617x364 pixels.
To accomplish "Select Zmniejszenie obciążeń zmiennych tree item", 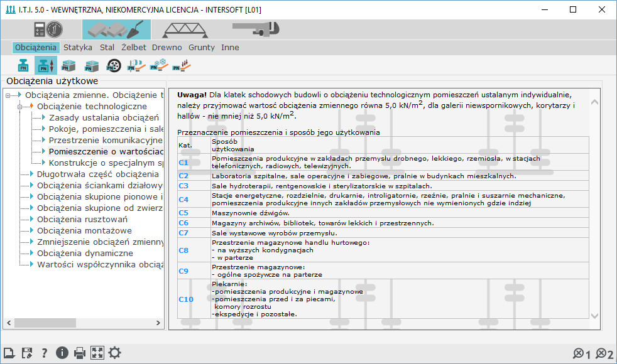I will (100, 242).
